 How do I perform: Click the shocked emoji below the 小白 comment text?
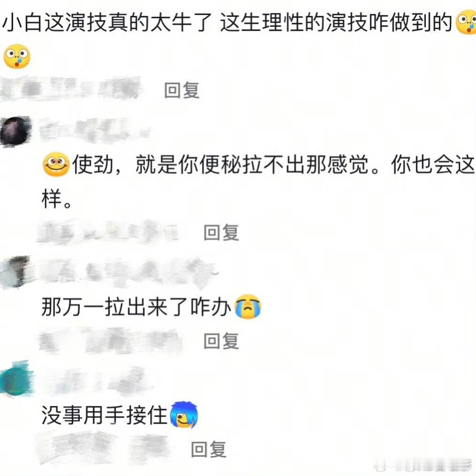pos(17,56)
